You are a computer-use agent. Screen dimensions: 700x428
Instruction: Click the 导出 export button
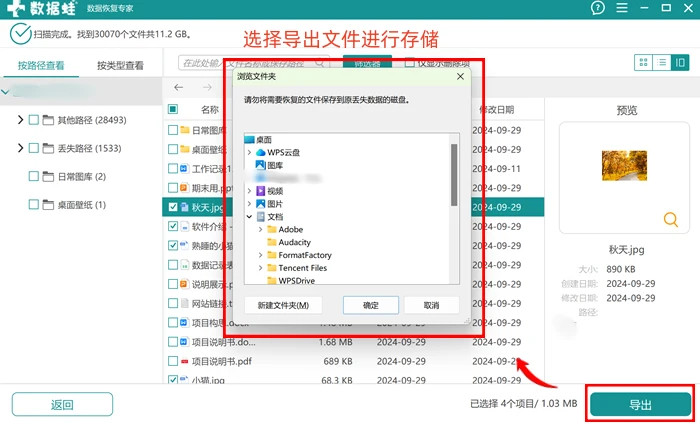click(x=640, y=405)
